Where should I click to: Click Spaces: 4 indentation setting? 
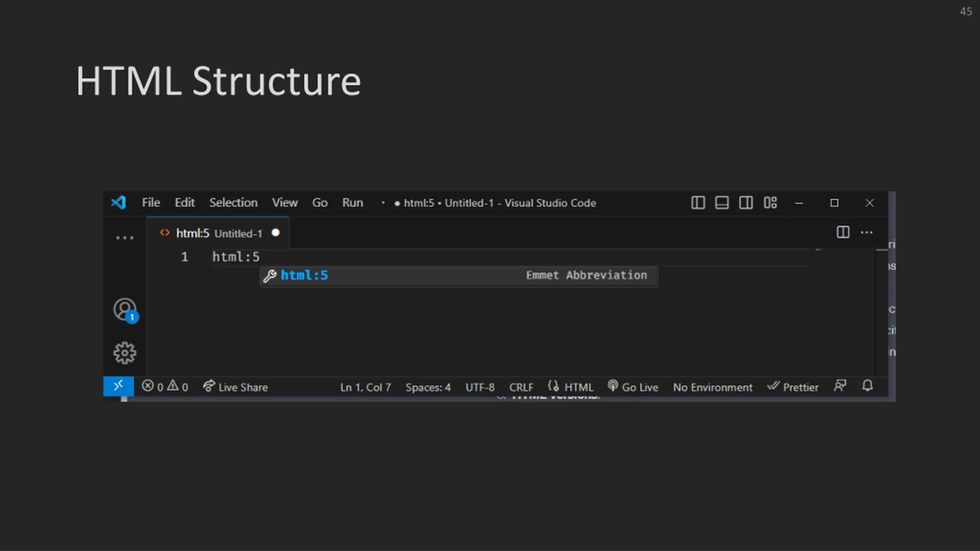[x=428, y=387]
